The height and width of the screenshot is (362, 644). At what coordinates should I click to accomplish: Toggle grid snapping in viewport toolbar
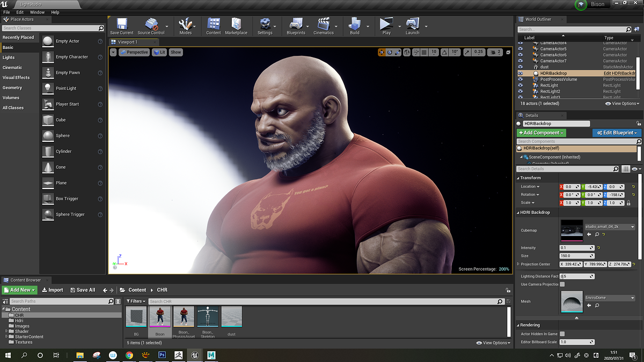point(424,52)
